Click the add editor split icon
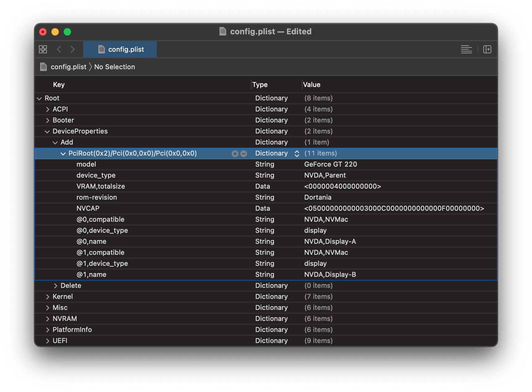The width and height of the screenshot is (532, 392). pyautogui.click(x=487, y=49)
